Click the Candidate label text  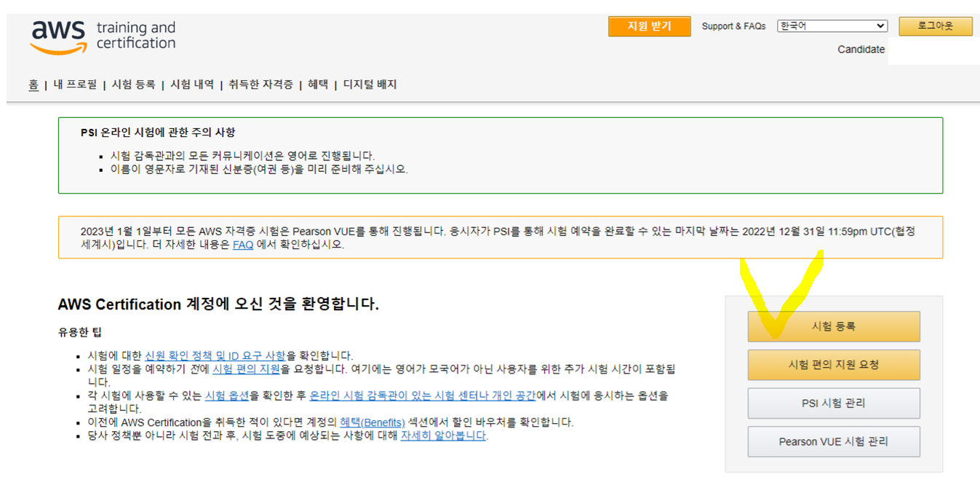(x=861, y=50)
